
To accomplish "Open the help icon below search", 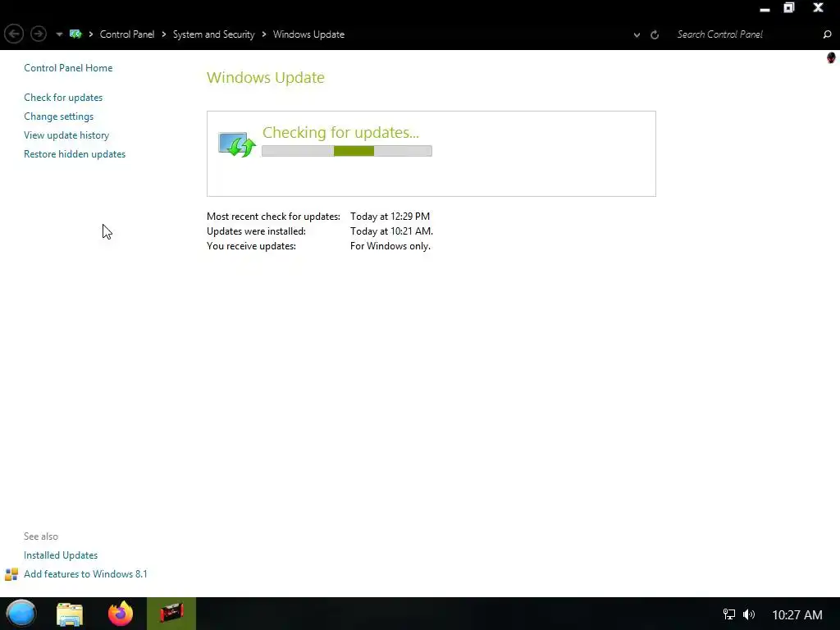I will (x=831, y=58).
